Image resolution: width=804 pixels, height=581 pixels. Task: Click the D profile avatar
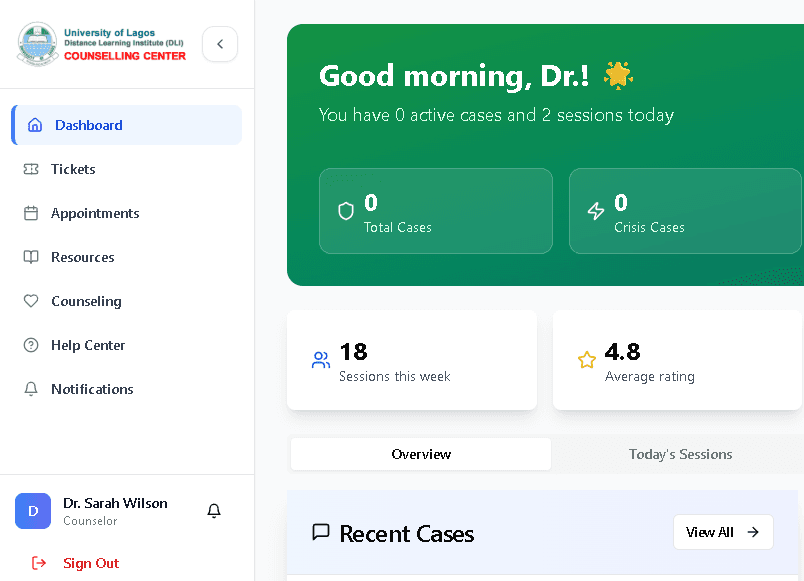(x=33, y=511)
